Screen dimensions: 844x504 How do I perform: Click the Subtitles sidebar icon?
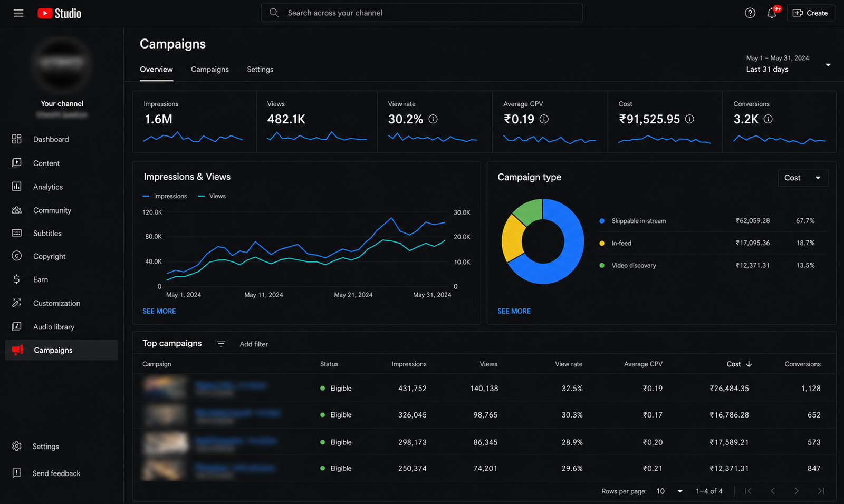coord(17,233)
